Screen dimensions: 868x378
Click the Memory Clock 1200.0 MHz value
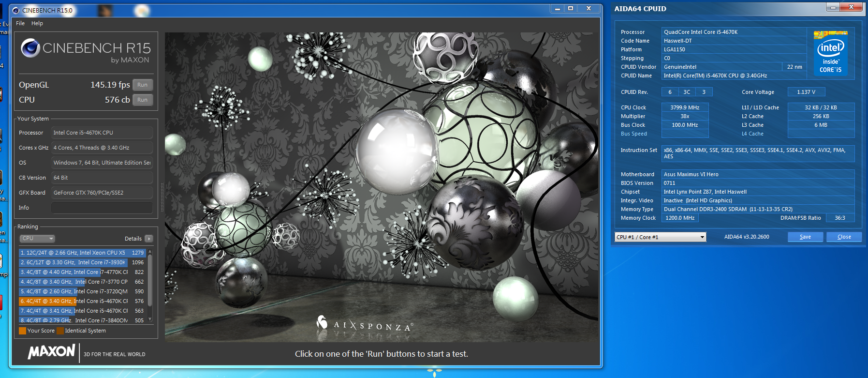click(x=680, y=218)
